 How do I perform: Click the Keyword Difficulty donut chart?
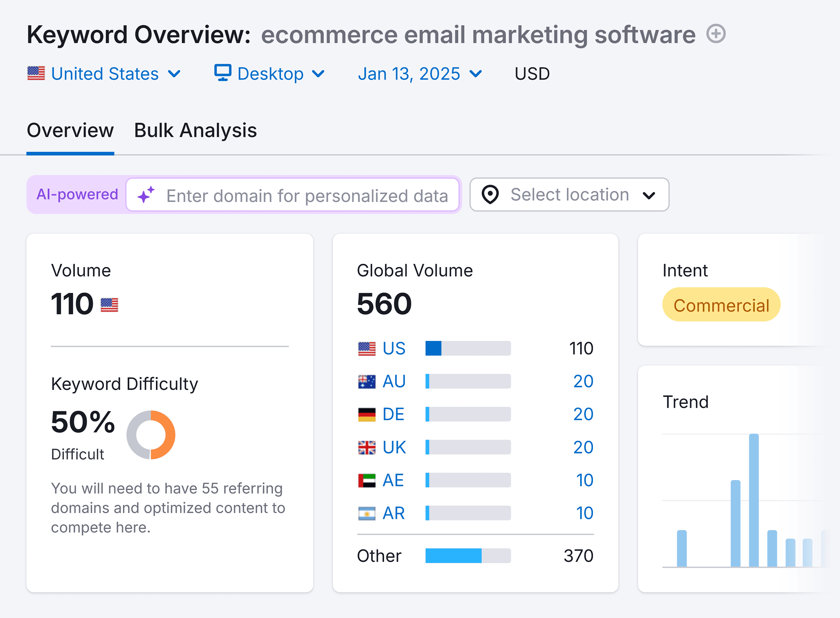pyautogui.click(x=152, y=435)
